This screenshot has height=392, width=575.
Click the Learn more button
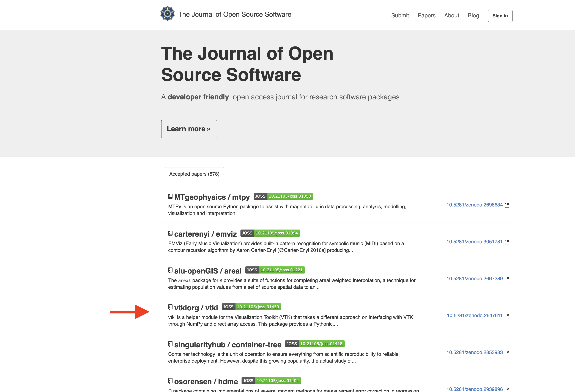(x=189, y=129)
